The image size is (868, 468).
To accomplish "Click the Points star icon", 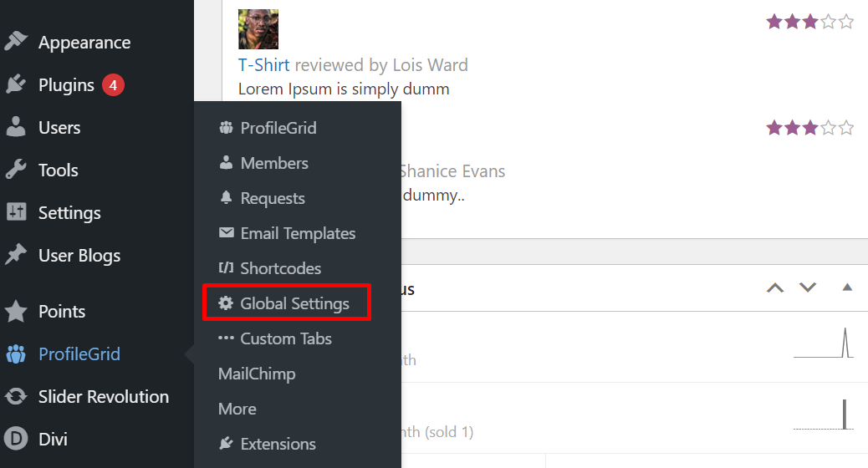I will [x=16, y=311].
